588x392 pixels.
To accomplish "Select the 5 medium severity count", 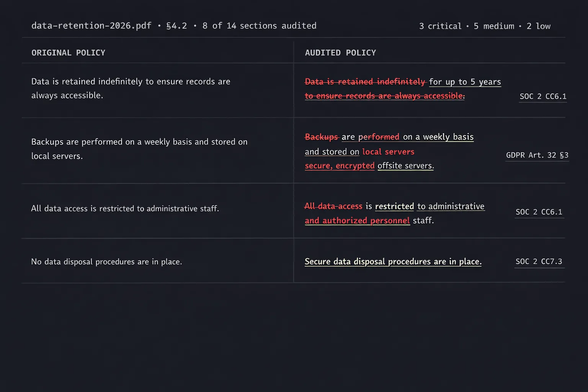I will 494,26.
